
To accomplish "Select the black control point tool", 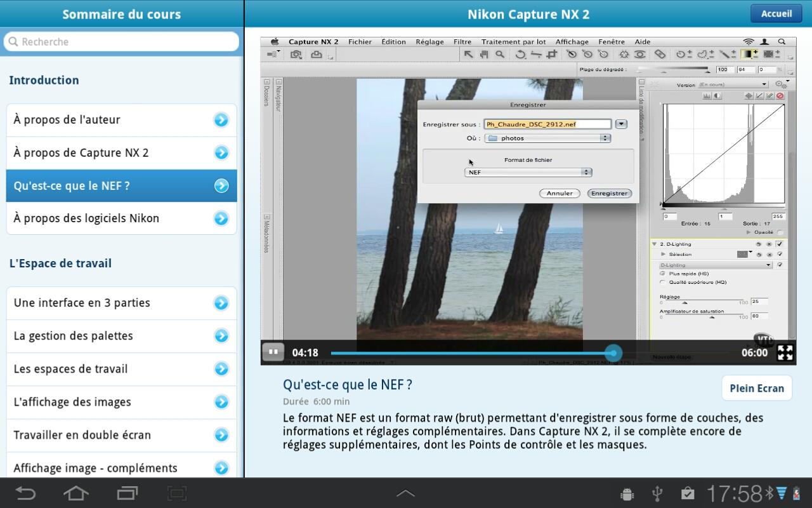I will pyautogui.click(x=572, y=55).
